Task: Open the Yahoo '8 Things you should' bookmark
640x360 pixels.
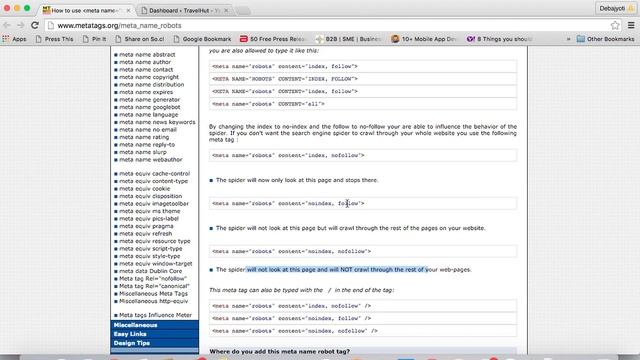Action: [x=499, y=39]
